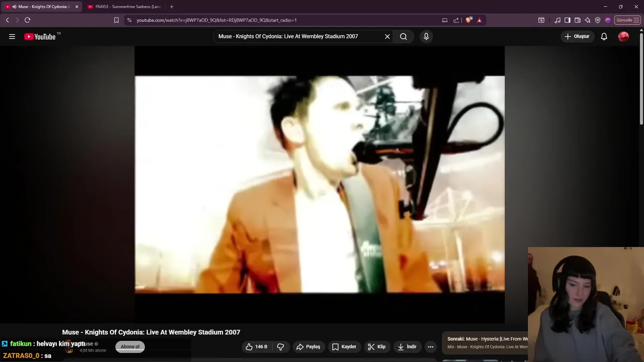Click chat message from fatikun
644x362 pixels.
click(x=44, y=344)
